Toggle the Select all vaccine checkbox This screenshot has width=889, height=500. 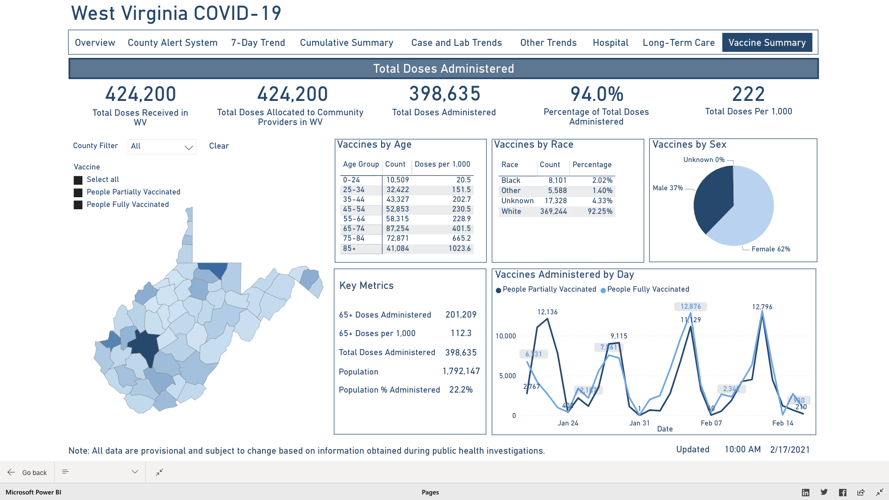(x=78, y=180)
